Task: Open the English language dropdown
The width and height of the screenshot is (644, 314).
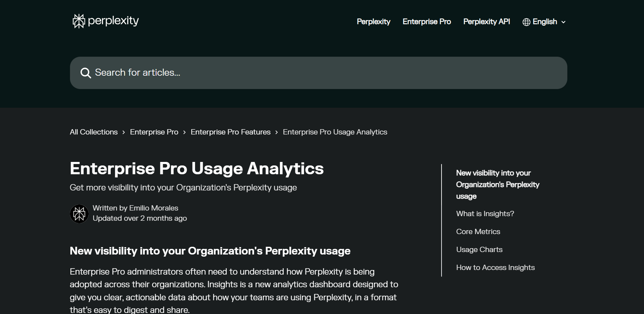Action: click(x=544, y=22)
